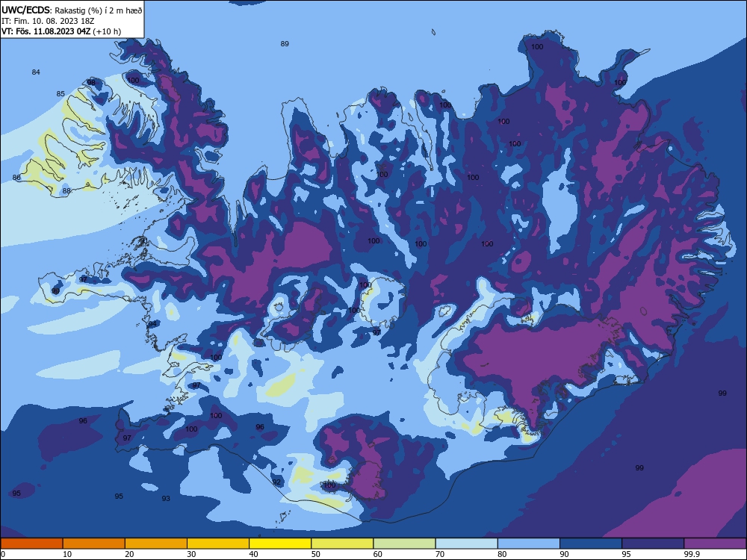Click the humidity value '94' on the west coast

[152, 324]
